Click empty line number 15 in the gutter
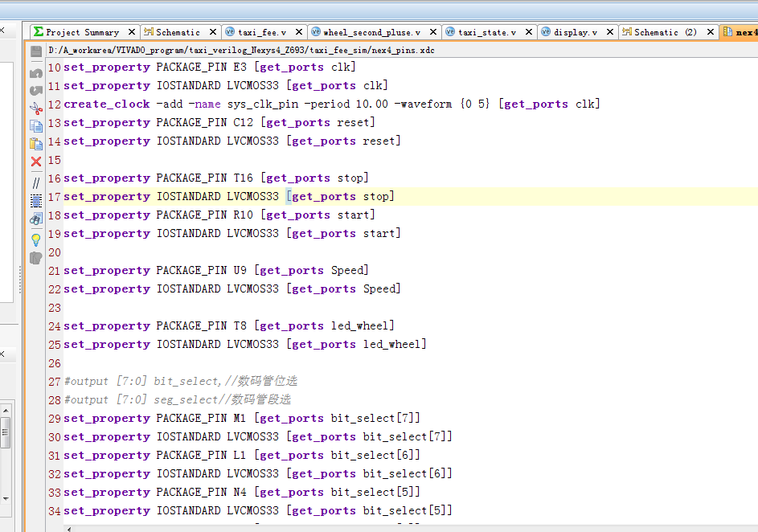The width and height of the screenshot is (758, 532). coord(55,160)
